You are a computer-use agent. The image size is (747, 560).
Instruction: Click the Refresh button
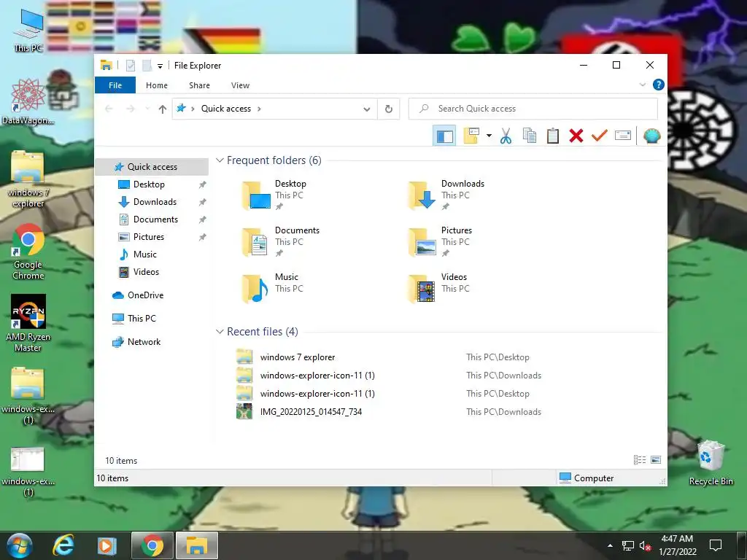point(389,109)
